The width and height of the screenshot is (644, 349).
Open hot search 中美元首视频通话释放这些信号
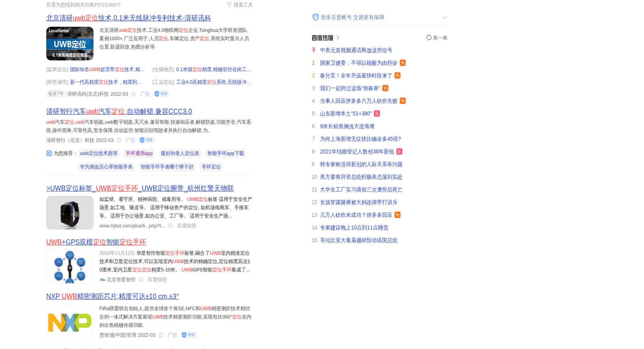click(356, 50)
